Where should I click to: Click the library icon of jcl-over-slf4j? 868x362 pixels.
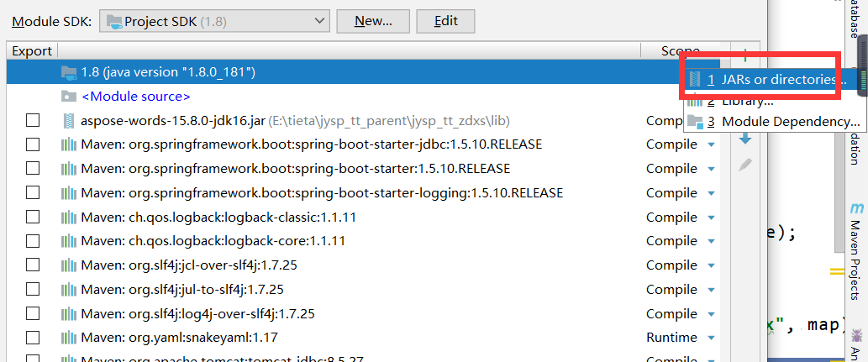tap(69, 265)
